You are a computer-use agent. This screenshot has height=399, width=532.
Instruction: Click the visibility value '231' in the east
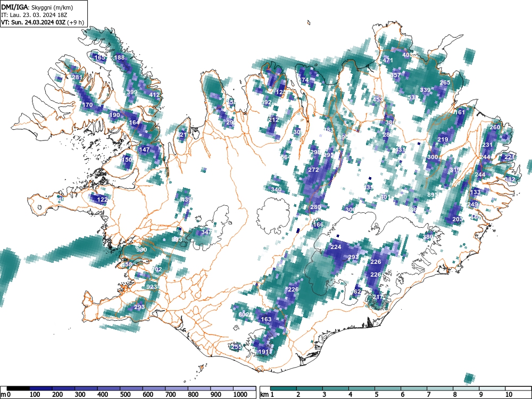[487, 145]
